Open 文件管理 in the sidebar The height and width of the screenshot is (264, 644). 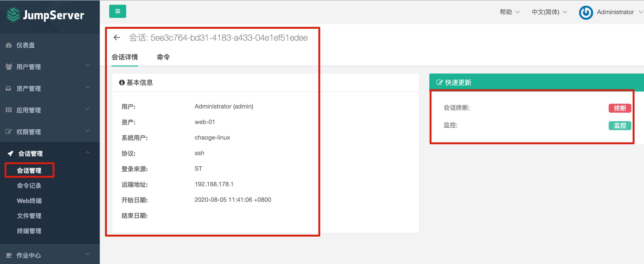click(x=29, y=216)
